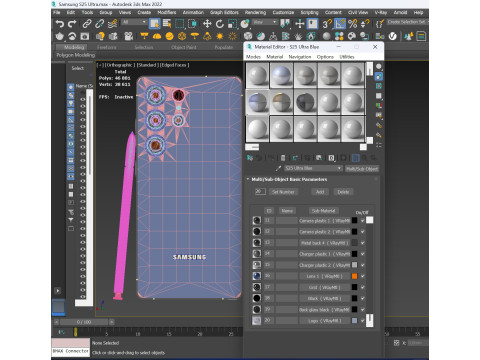Open Navigation menu in Material Editor
The image size is (480, 360).
pos(300,57)
